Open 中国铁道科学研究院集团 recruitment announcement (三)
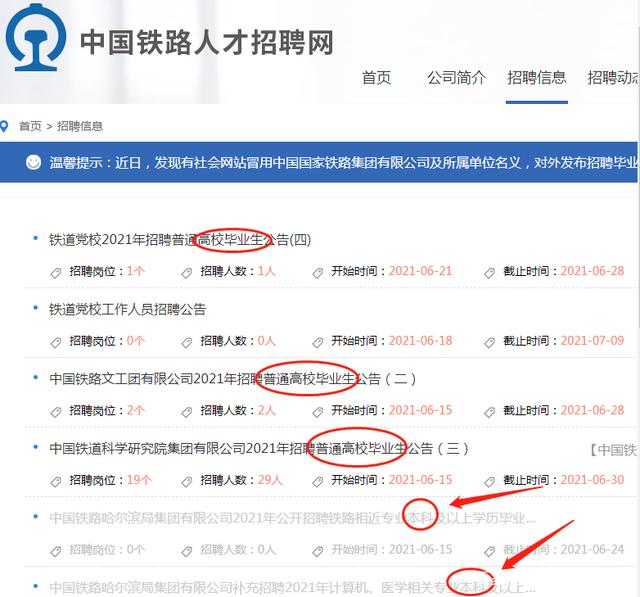 click(258, 449)
